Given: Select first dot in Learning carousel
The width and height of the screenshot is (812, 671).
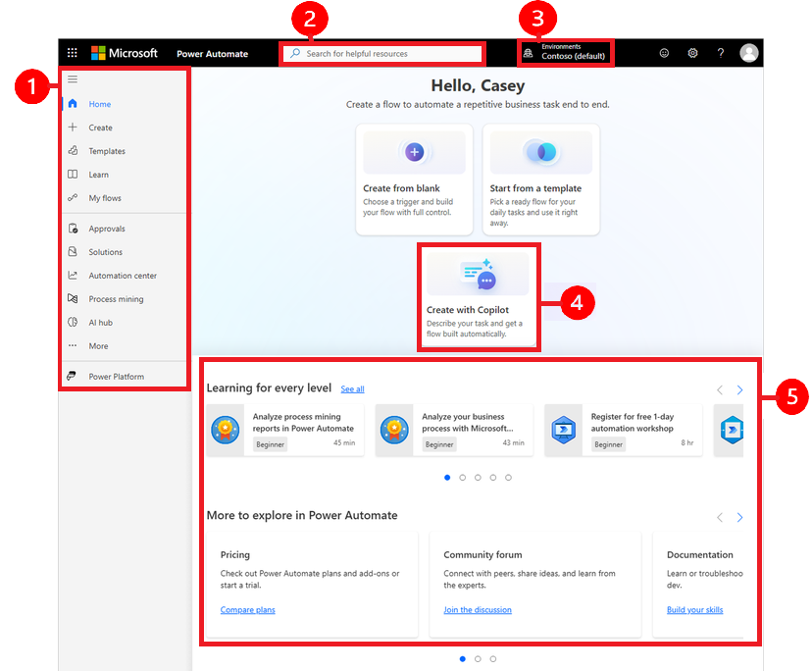Looking at the screenshot, I should (447, 477).
